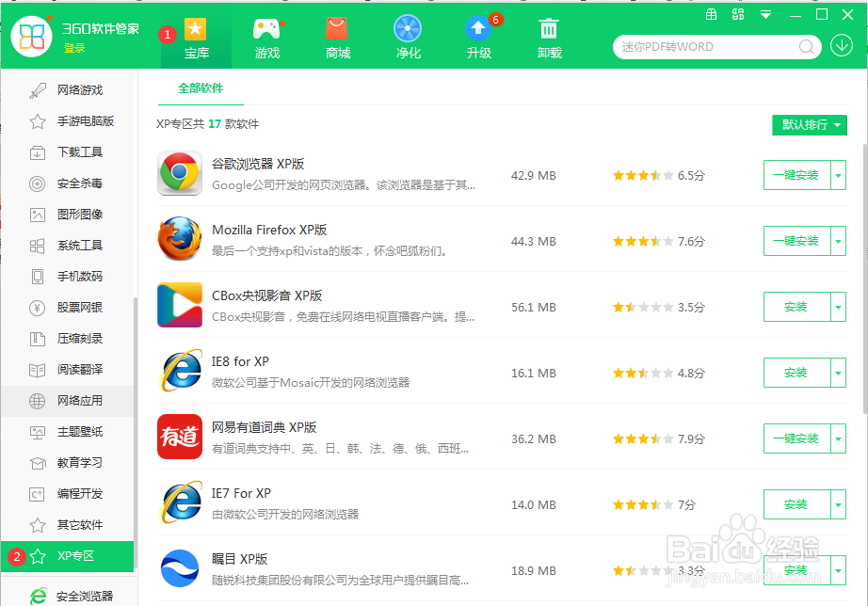Expand install options for IE7 For XP

click(838, 504)
